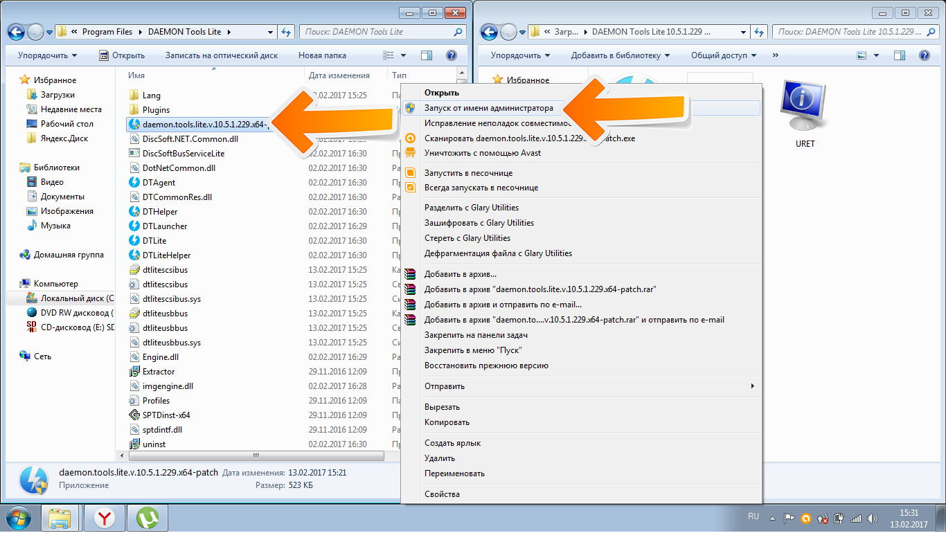Select DTLauncher application icon
The image size is (946, 560).
tap(134, 226)
